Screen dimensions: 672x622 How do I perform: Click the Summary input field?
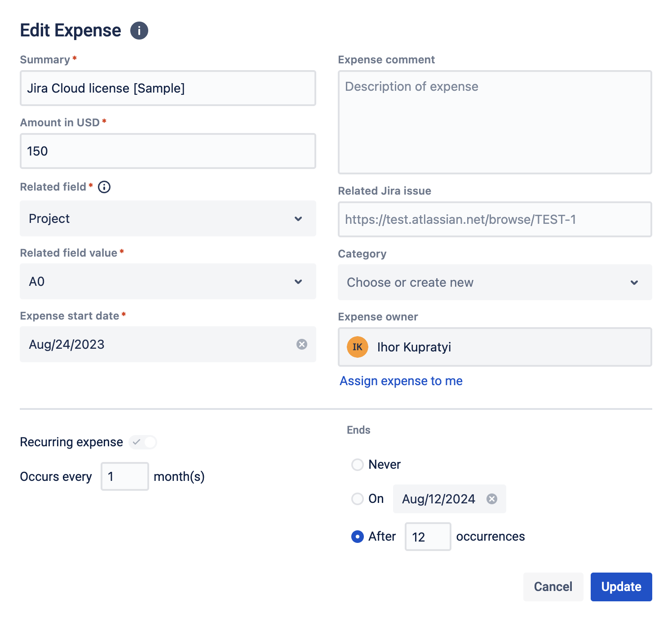[x=168, y=88]
